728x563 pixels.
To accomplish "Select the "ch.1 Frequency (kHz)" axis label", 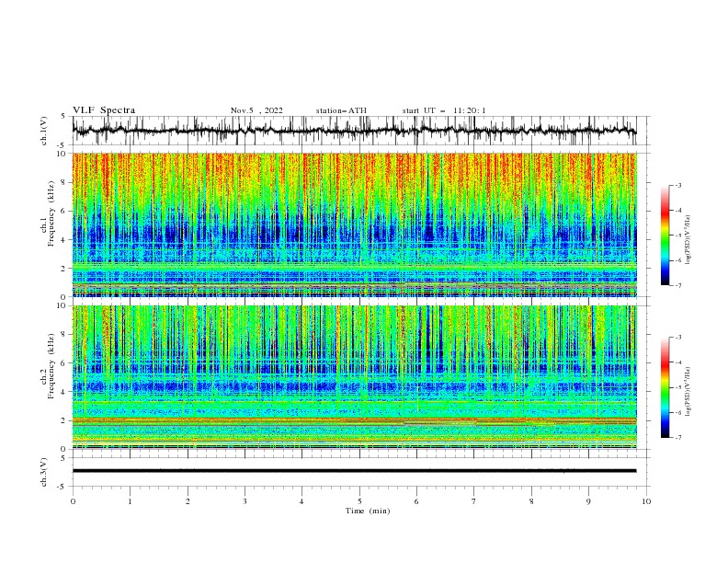I will tap(48, 213).
